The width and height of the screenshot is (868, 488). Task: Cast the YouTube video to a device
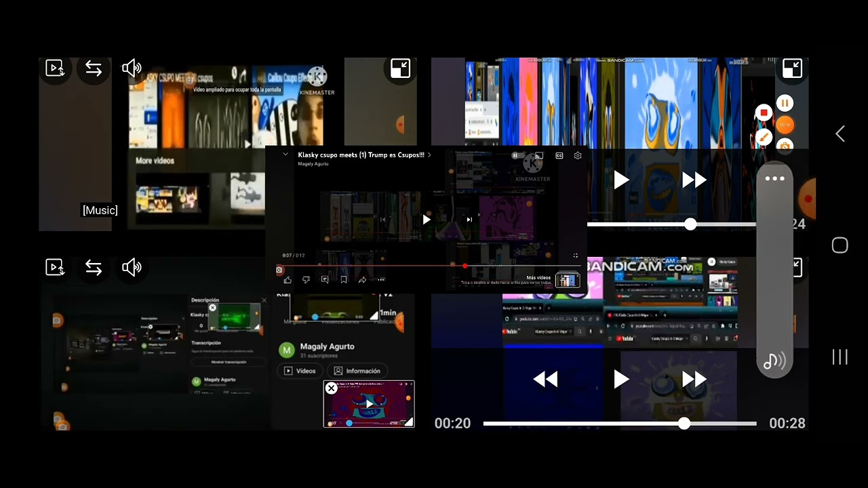[538, 155]
